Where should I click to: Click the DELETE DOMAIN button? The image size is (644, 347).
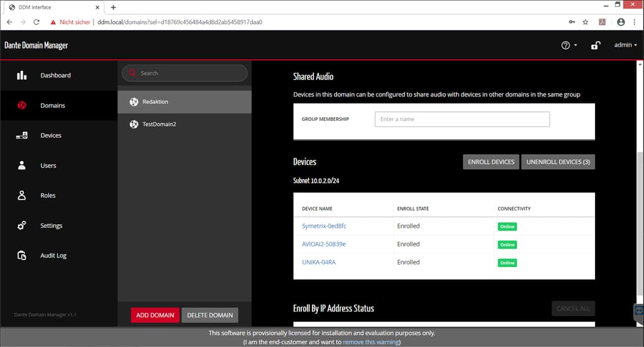[210, 316]
